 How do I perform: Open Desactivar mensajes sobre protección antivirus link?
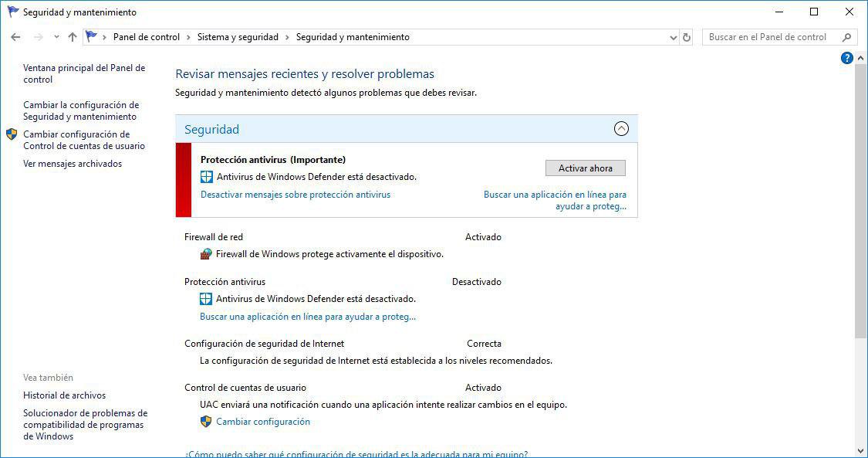coord(295,195)
